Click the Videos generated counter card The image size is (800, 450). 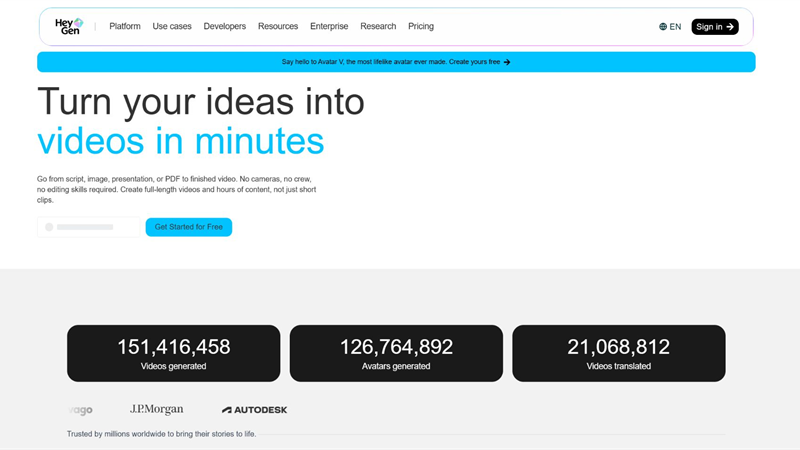(x=173, y=353)
